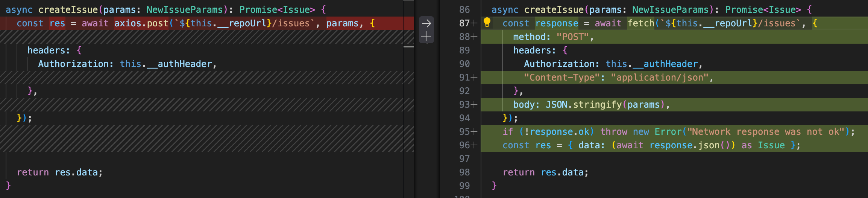Click axios.post in the original pane

click(x=141, y=23)
